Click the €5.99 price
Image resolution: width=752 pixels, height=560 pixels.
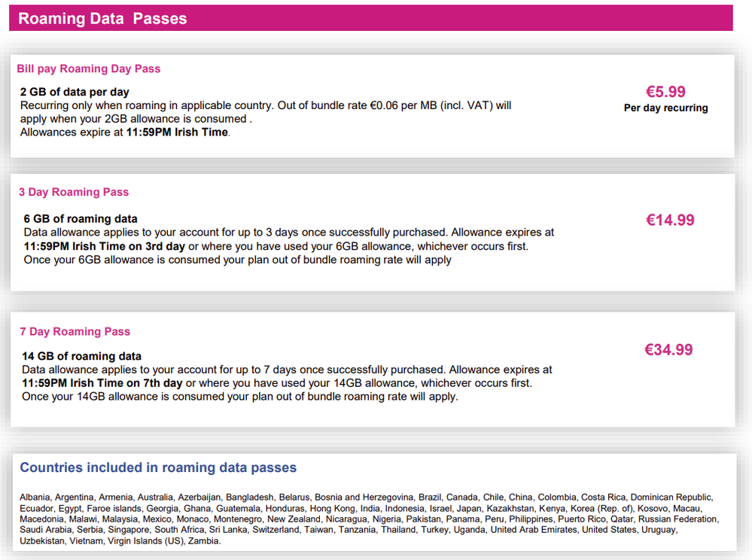665,92
